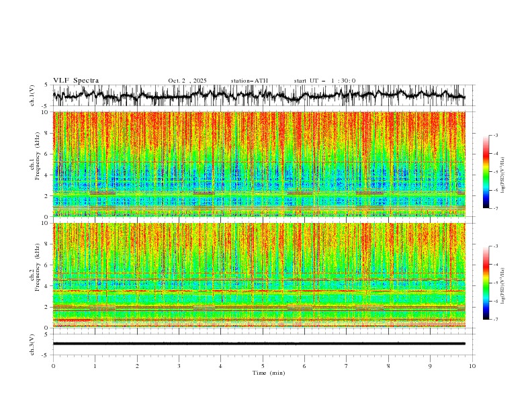Click the ch.1 colorbar label 'log(PSD)(V²/Hz)'
This screenshot has height=411, width=532.
click(503, 175)
